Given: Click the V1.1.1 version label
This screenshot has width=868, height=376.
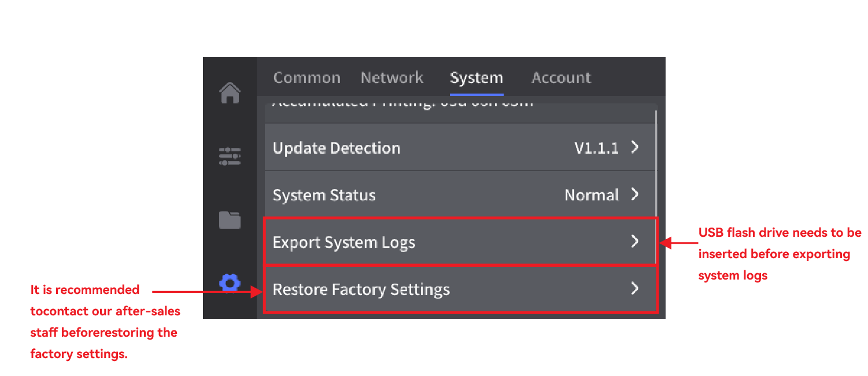Looking at the screenshot, I should tap(596, 148).
